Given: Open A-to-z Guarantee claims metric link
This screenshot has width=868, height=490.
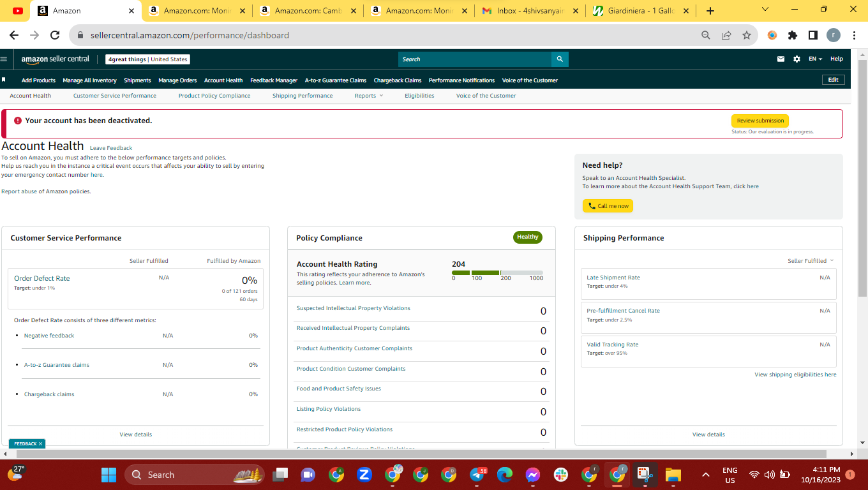Looking at the screenshot, I should click(x=57, y=365).
